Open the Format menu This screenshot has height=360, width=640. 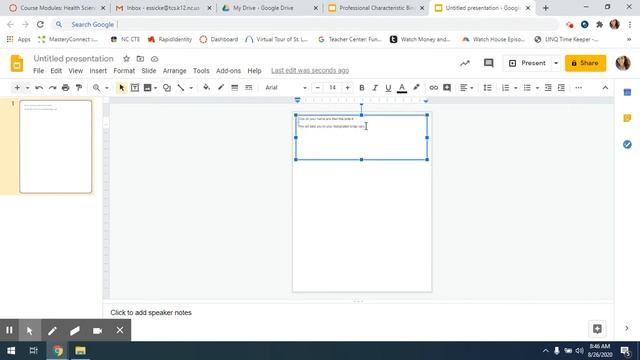click(124, 71)
